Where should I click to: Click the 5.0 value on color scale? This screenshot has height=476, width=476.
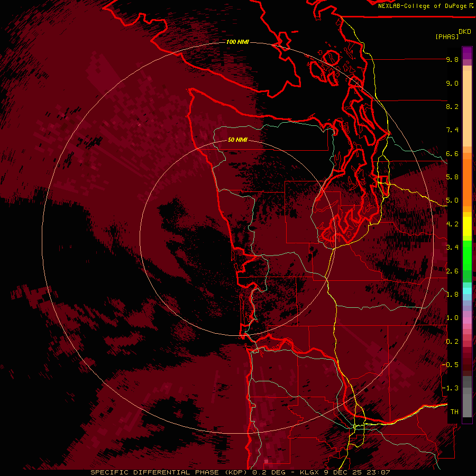point(452,200)
